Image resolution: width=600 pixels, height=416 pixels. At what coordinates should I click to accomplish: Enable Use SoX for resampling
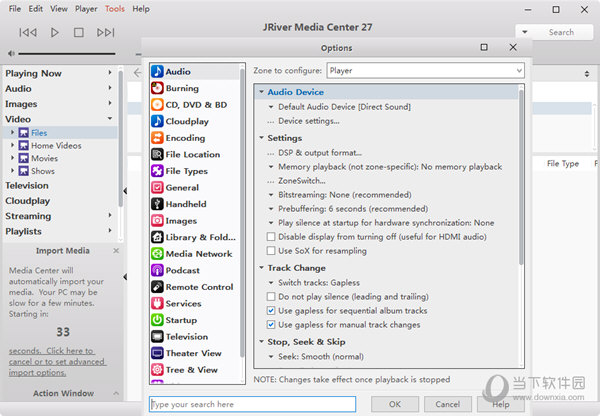(x=271, y=251)
